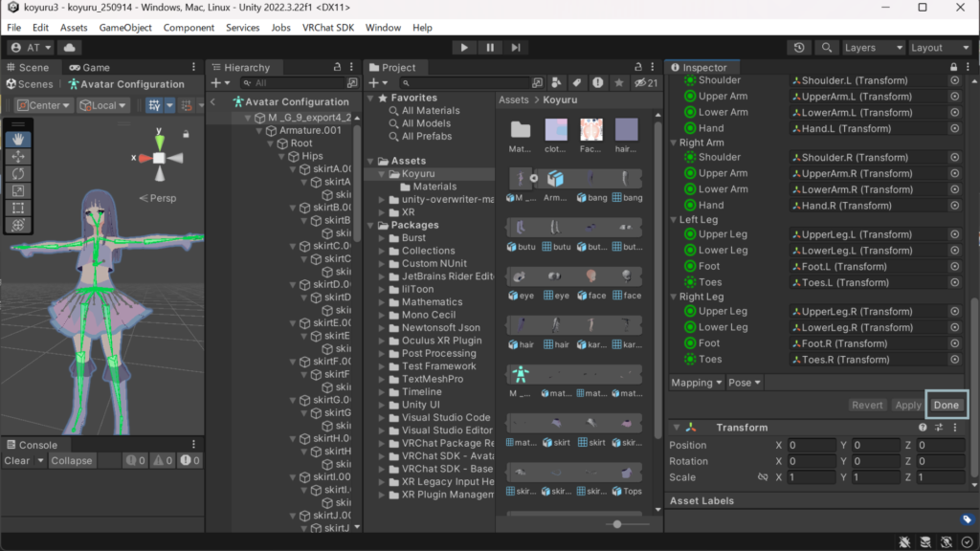This screenshot has width=980, height=551.
Task: Open the Mapping dropdown
Action: point(697,383)
